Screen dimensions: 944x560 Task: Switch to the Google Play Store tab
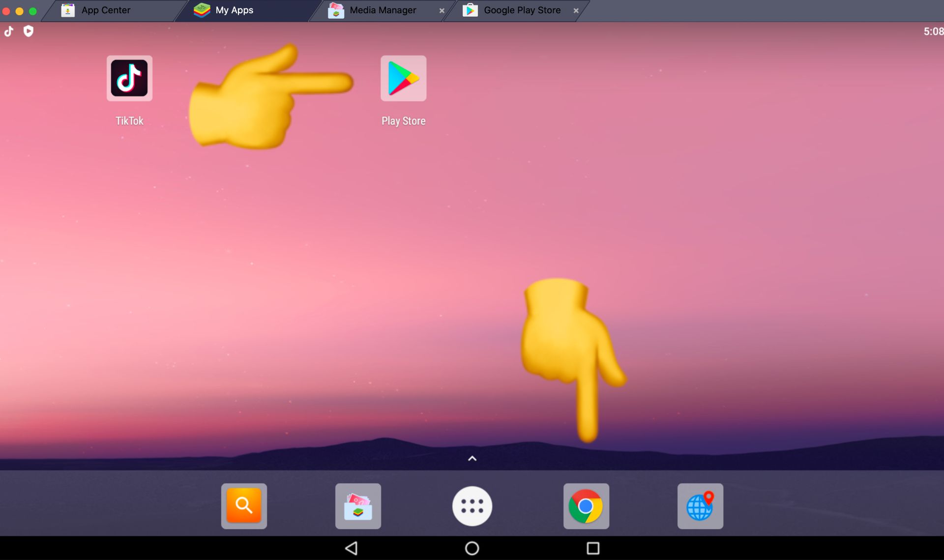522,10
